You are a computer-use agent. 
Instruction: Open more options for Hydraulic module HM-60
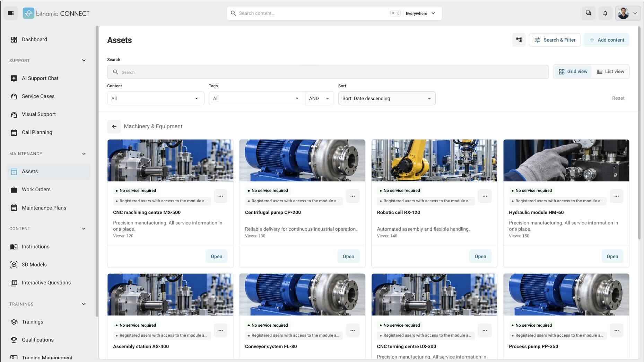tap(616, 196)
